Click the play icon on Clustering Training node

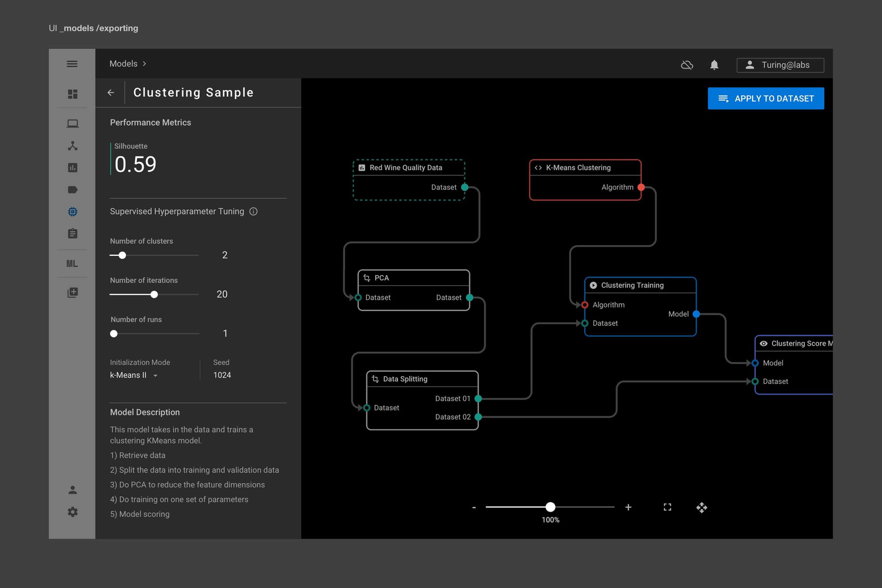click(x=593, y=285)
